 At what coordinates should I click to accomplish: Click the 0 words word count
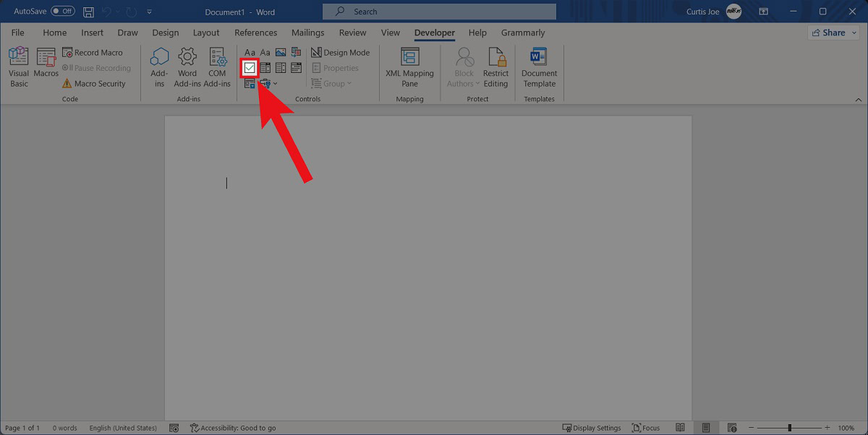(x=64, y=428)
